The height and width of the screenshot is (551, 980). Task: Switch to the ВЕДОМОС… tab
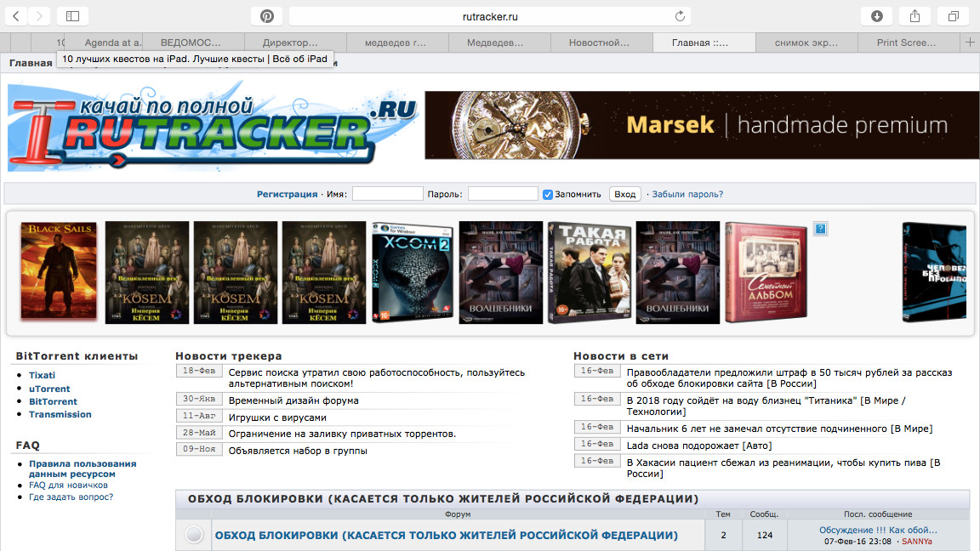click(x=191, y=43)
